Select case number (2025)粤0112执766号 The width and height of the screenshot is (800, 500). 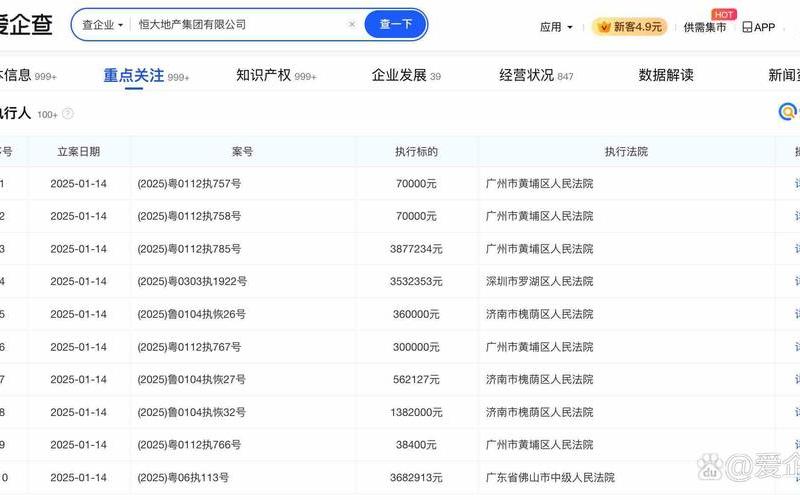[x=189, y=445]
